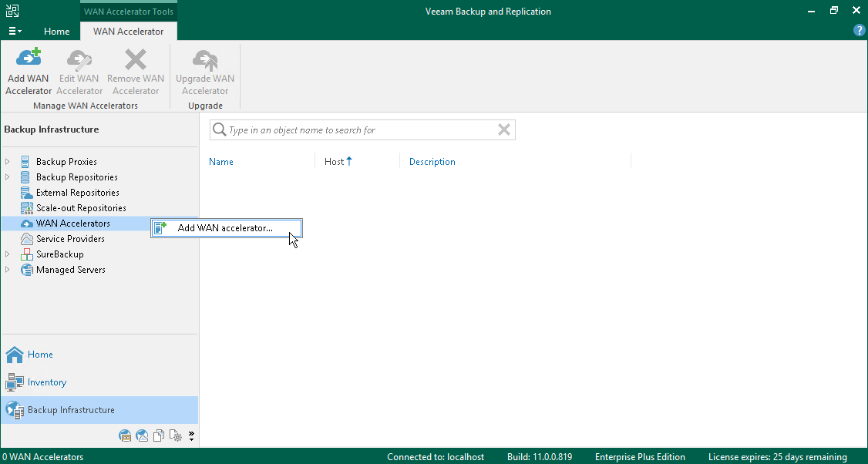Choose Add WAN accelerator... context menu entry
Image resolution: width=868 pixels, height=464 pixels.
227,228
